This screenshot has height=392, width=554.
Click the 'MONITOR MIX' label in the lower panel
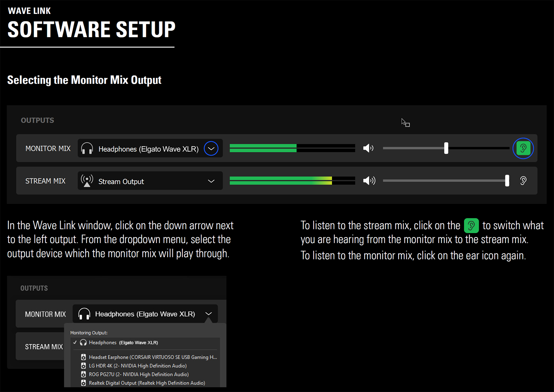[45, 314]
